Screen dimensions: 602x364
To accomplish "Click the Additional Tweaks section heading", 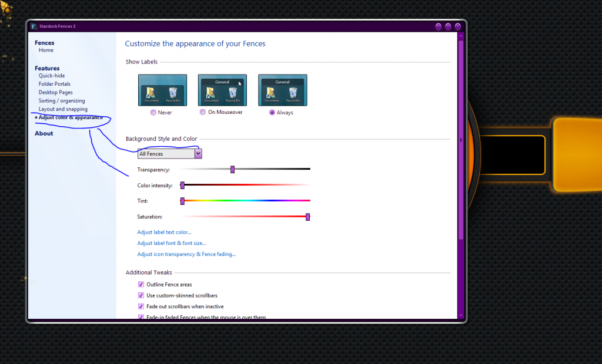I will tap(149, 272).
